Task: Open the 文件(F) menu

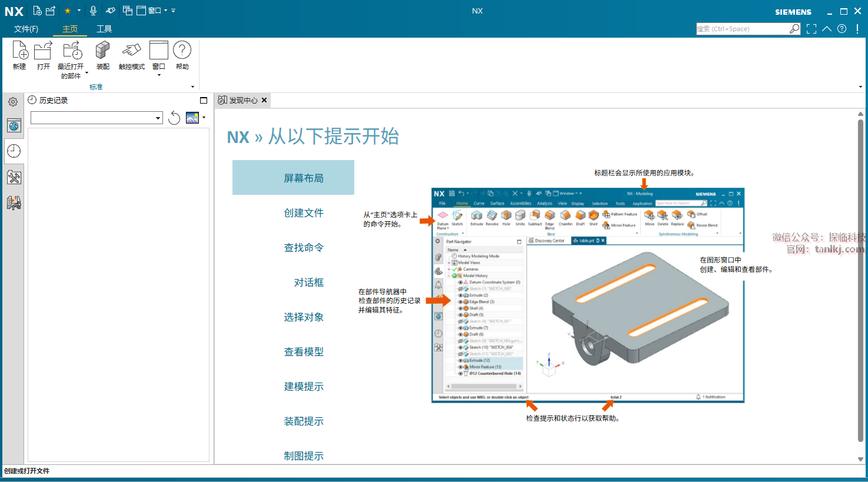Action: 26,29
